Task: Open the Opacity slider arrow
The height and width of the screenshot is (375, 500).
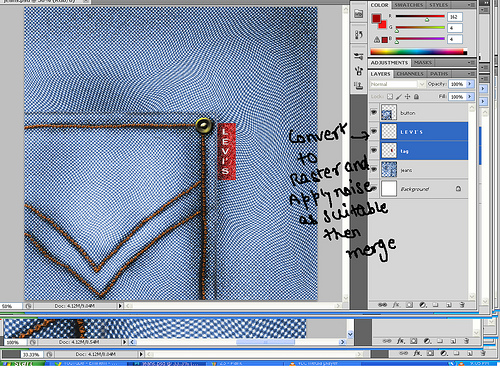Action: [x=470, y=84]
